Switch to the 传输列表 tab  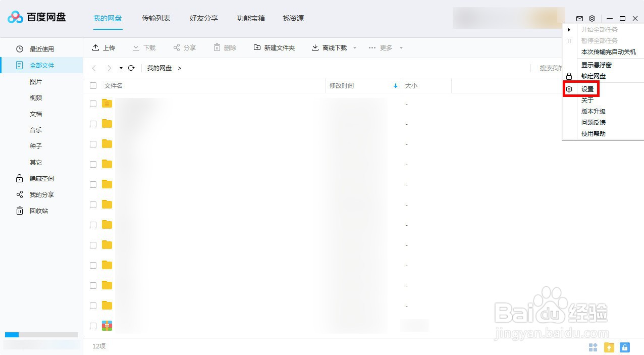click(x=155, y=18)
